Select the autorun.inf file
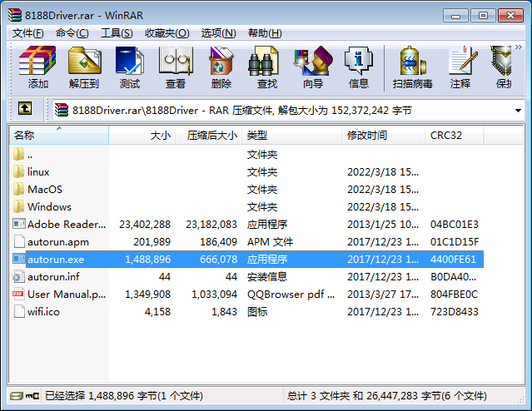The height and width of the screenshot is (411, 532). [x=246, y=277]
